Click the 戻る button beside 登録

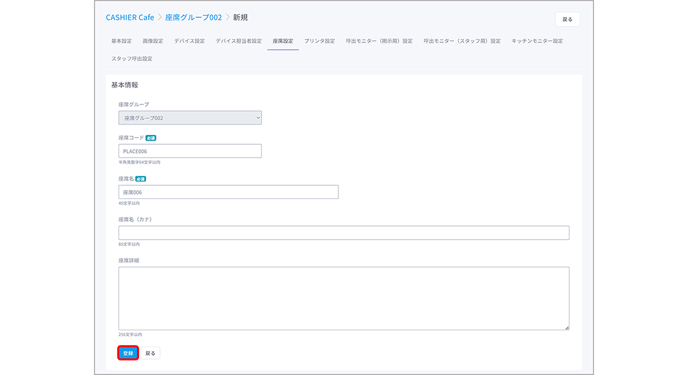coord(150,353)
